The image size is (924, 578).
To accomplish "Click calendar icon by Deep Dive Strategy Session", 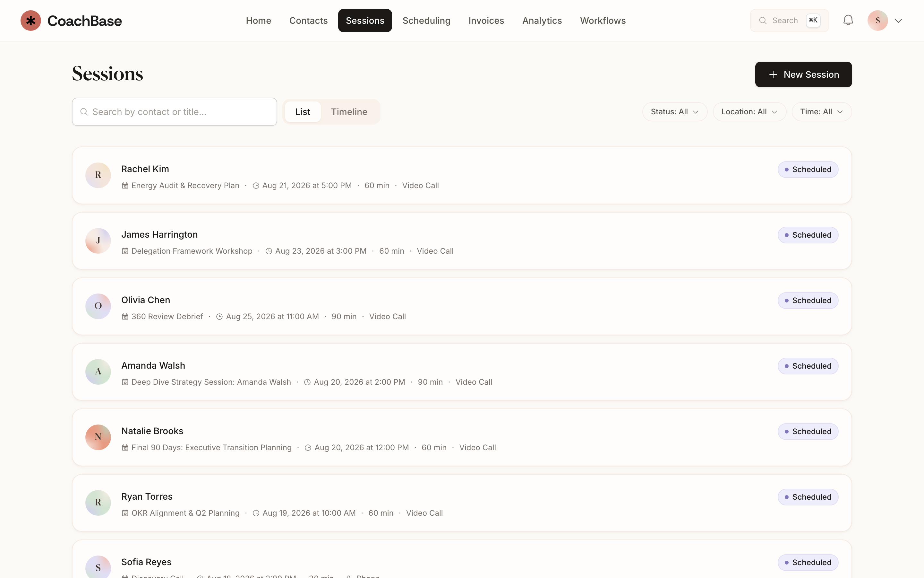I will (x=125, y=382).
